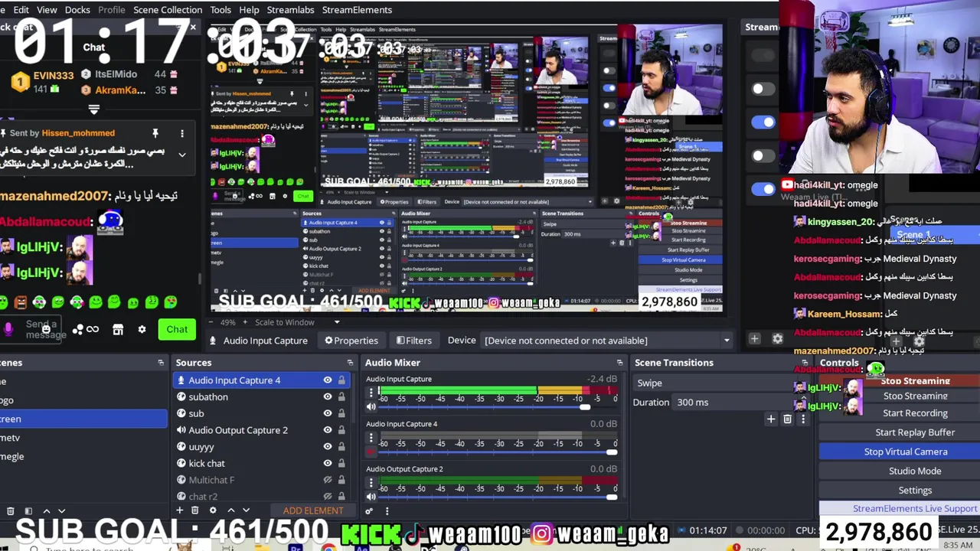
Task: Delete the selected scene with Scenes trash icon
Action: [11, 510]
